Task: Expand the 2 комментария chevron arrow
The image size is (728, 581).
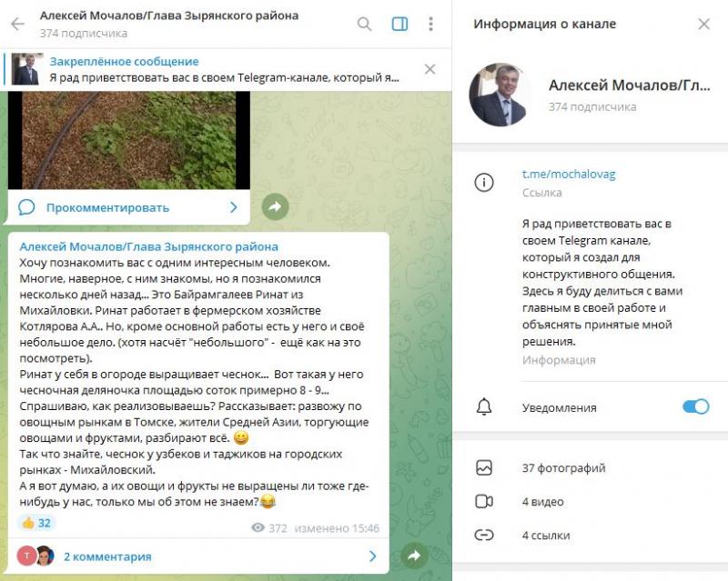Action: [372, 556]
